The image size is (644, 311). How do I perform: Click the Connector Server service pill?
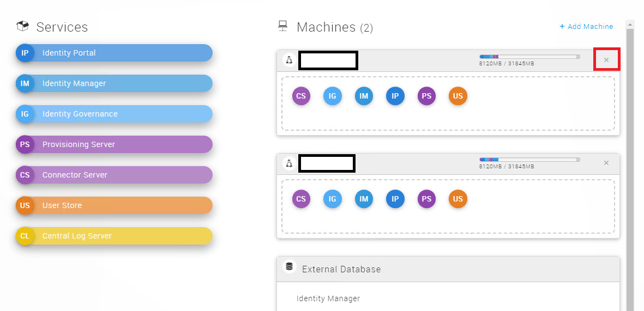point(115,175)
